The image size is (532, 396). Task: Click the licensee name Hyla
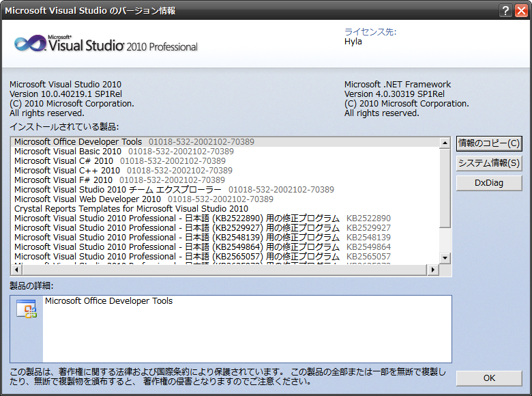coord(353,42)
